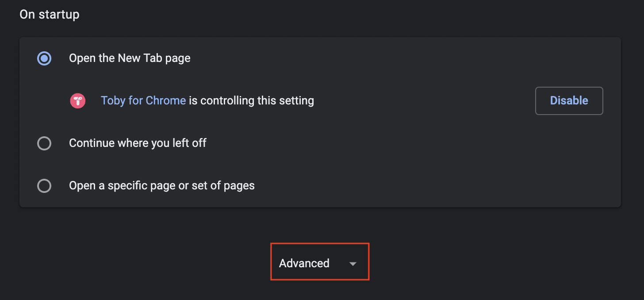This screenshot has width=644, height=300.
Task: Click the word "Advanced" at the bottom
Action: pos(304,263)
